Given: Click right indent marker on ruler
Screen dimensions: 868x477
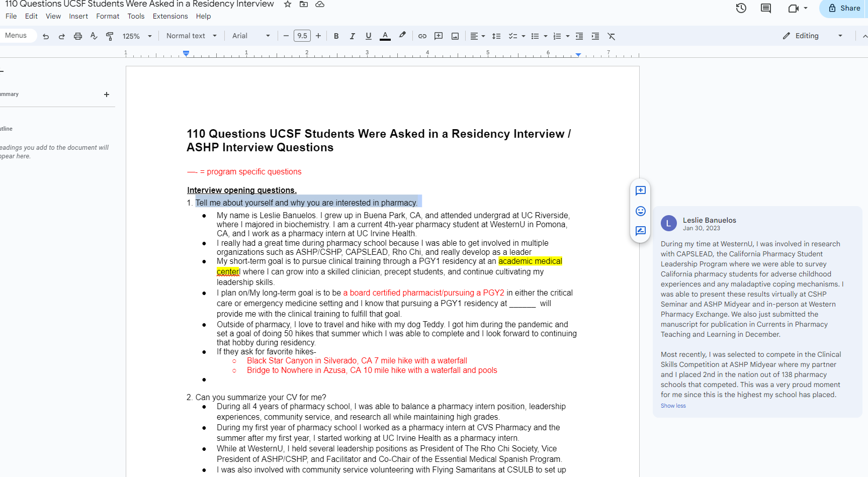Looking at the screenshot, I should click(x=578, y=54).
